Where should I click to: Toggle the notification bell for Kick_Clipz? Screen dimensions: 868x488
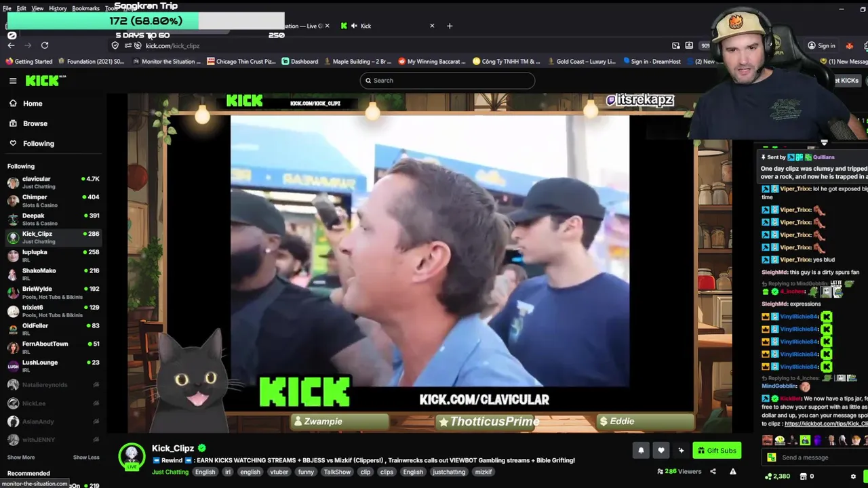(641, 451)
